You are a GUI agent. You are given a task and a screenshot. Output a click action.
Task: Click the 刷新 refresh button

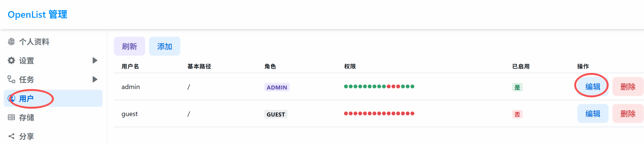click(x=129, y=46)
